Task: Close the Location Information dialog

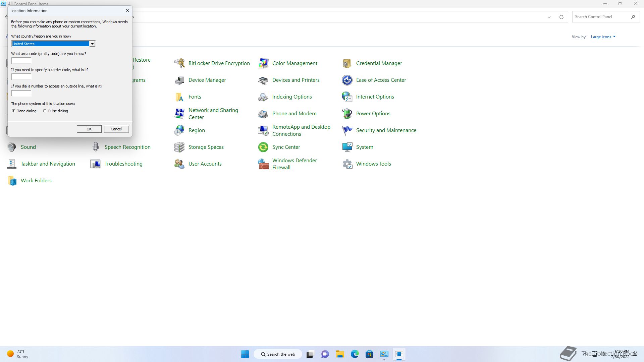Action: pos(127,10)
